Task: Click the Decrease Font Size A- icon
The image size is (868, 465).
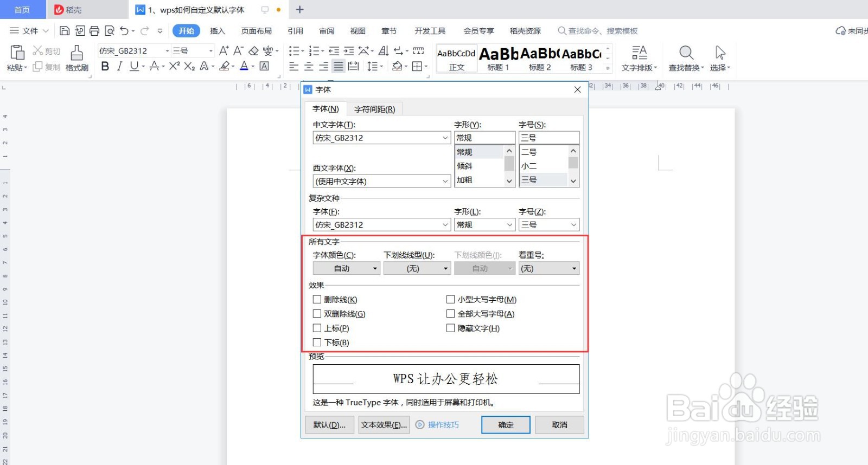Action: point(239,51)
